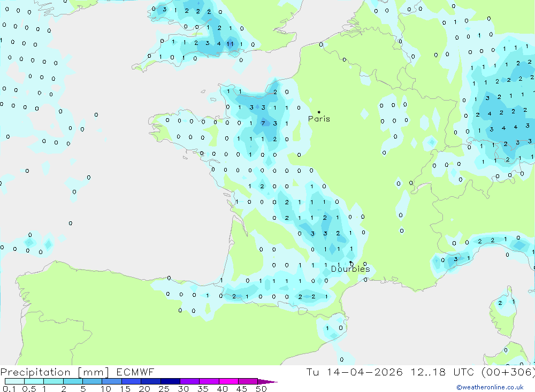Pick the 10–15 mm blue legend swatch
Viewport: 535px width, 392px height.
click(112, 381)
